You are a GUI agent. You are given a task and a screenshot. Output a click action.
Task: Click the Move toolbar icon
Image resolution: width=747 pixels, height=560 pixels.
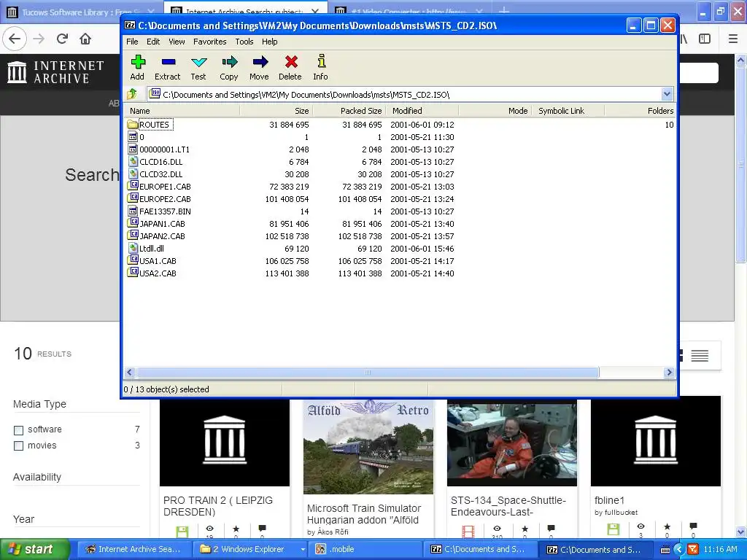click(260, 62)
